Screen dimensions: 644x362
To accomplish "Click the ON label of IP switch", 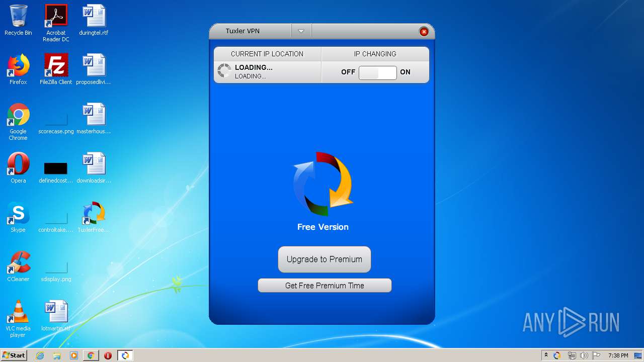I will point(406,72).
